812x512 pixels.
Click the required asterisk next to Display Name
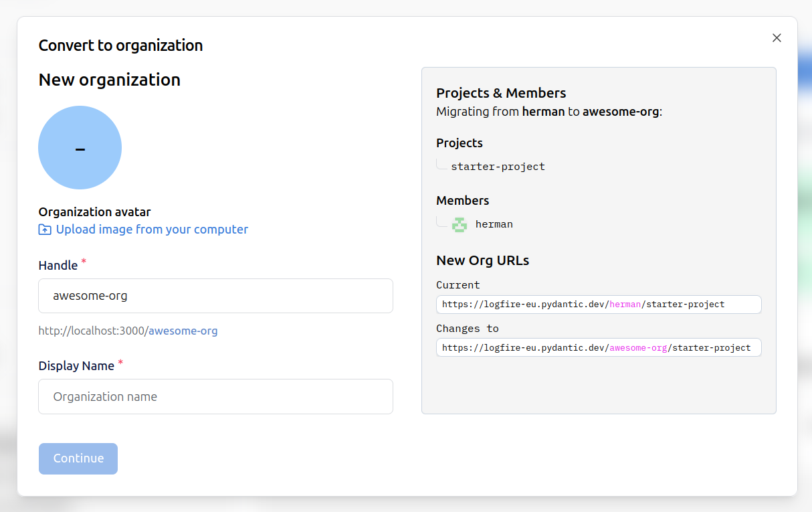(120, 361)
